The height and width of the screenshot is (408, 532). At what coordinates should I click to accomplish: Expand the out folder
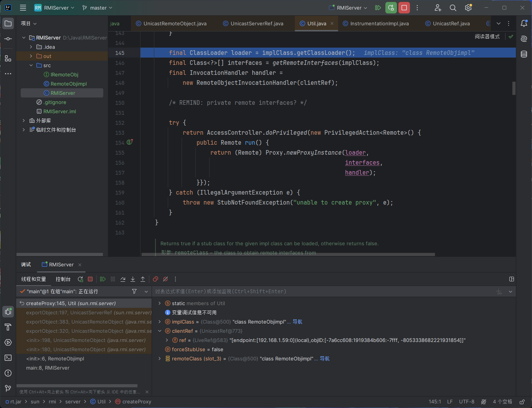pos(31,56)
